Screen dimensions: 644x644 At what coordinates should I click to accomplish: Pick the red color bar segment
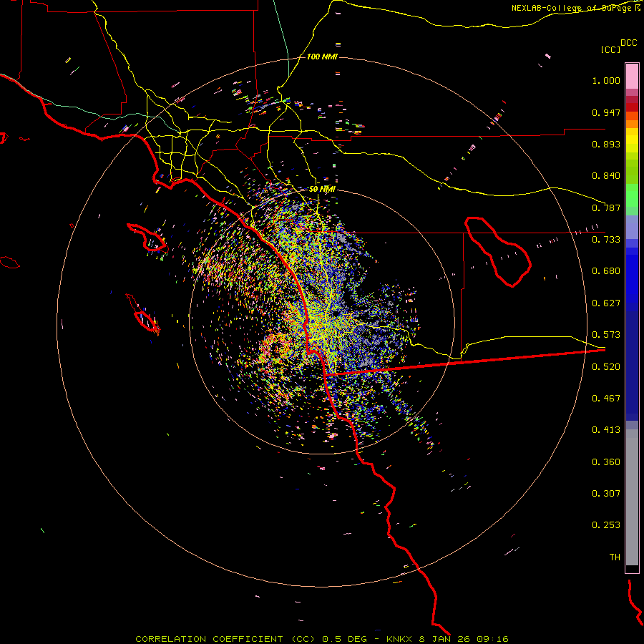coord(632,107)
